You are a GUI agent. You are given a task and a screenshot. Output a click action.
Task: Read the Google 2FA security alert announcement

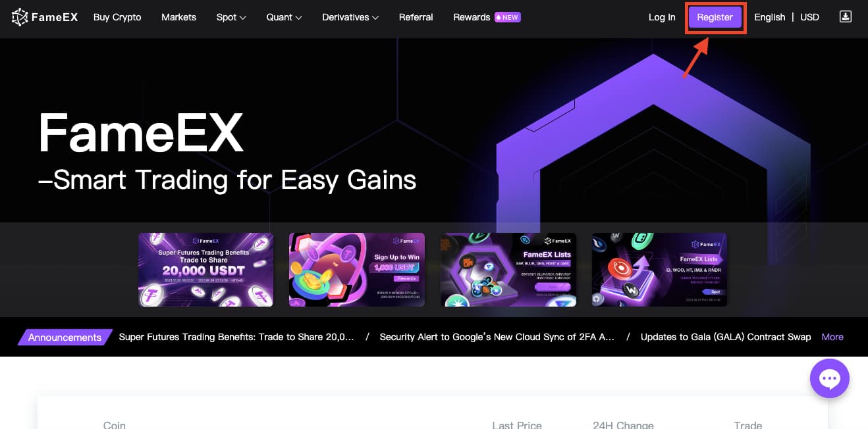tap(497, 337)
